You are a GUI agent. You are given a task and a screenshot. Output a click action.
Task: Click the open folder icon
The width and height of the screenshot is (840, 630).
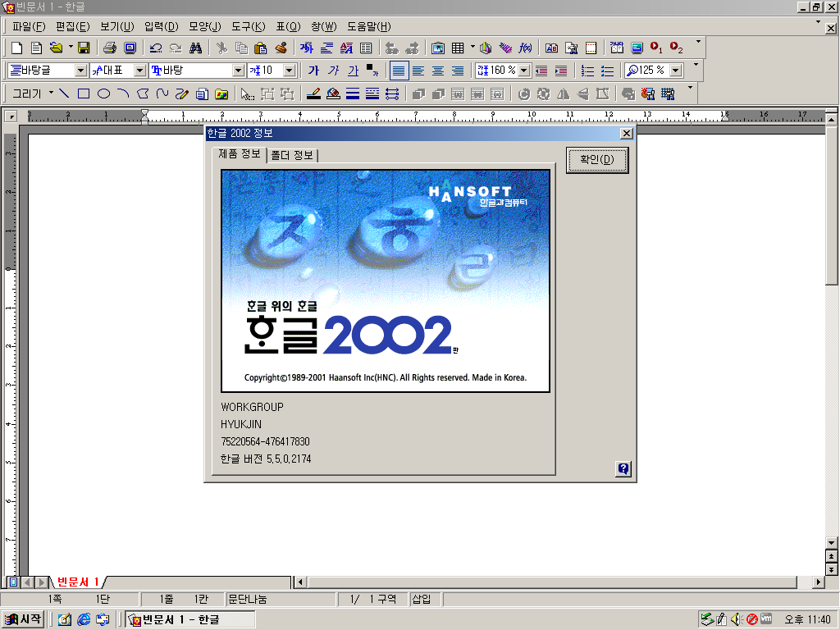pyautogui.click(x=56, y=48)
